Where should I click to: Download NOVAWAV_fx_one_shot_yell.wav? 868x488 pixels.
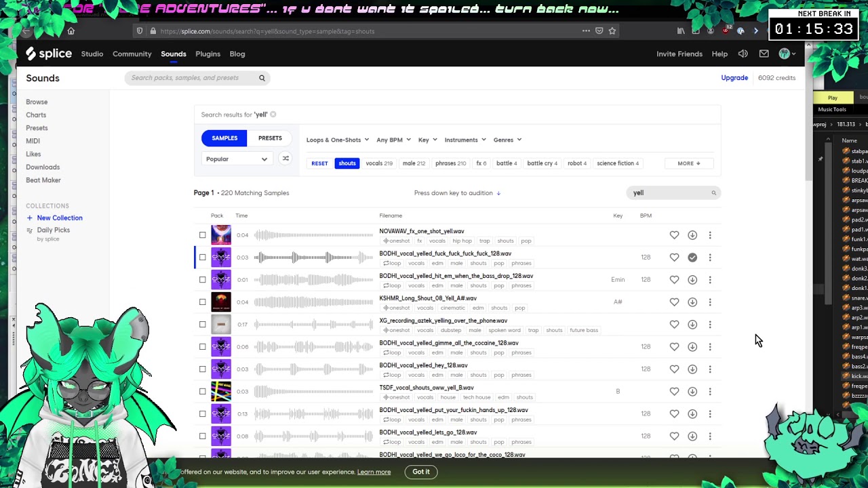coord(692,235)
